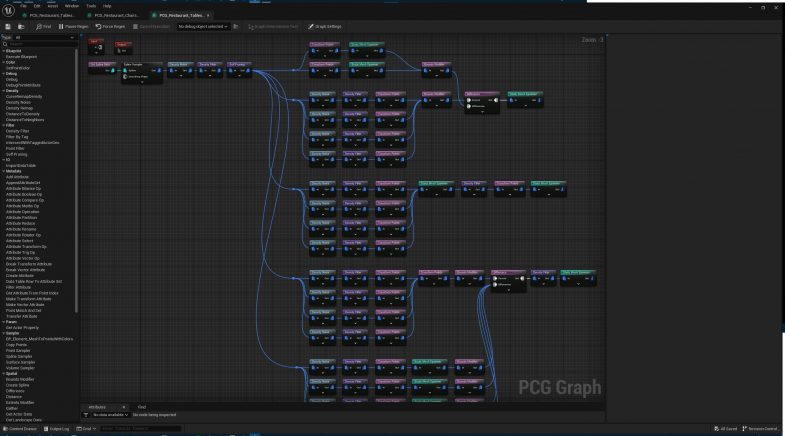Switch to the Find tab in bottom panel
The image size is (785, 436).
[142, 407]
